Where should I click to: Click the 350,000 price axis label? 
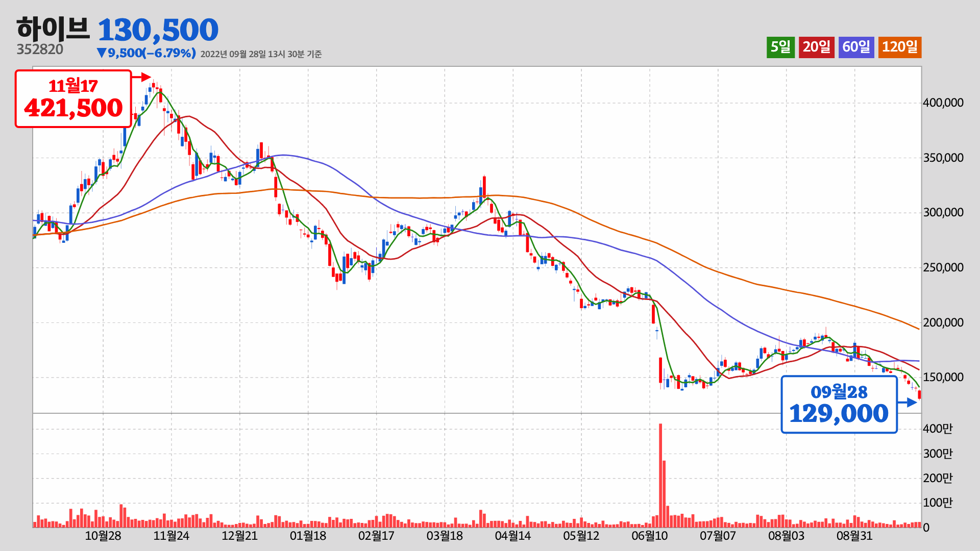click(943, 158)
